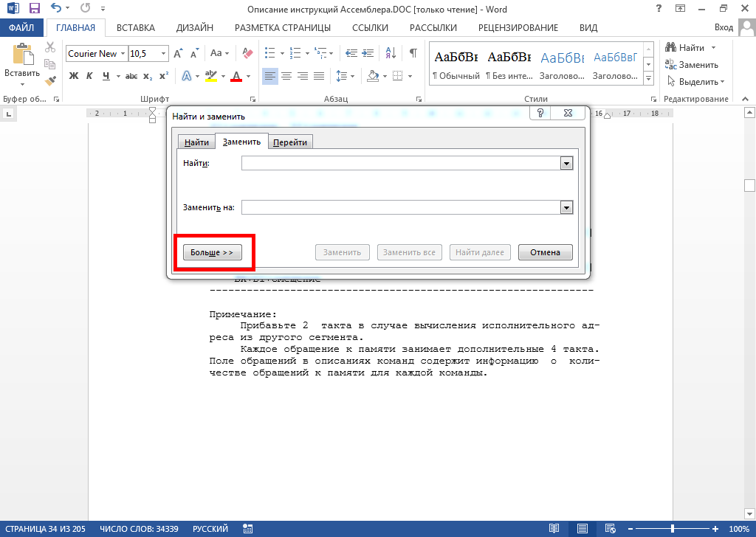Click the 'Больше >>' button
The image size is (756, 537).
[212, 252]
